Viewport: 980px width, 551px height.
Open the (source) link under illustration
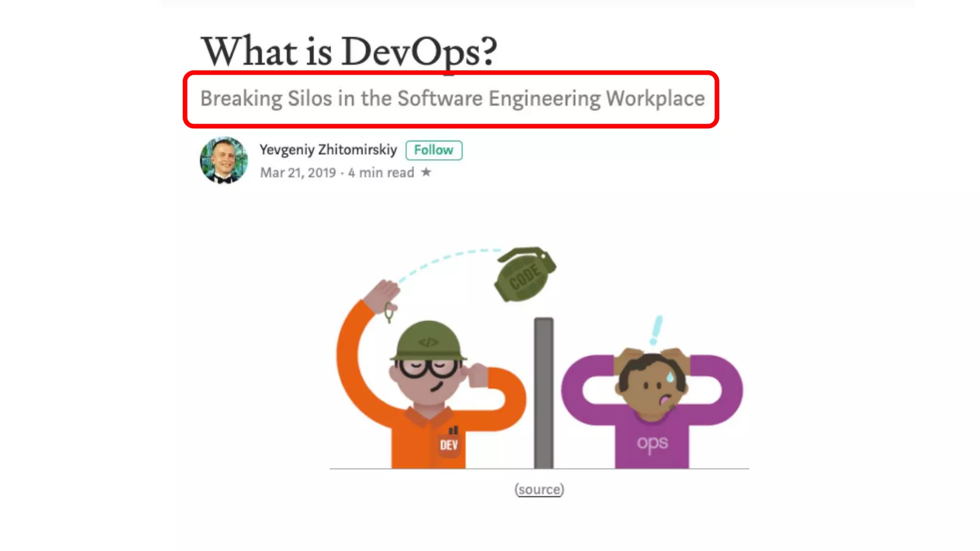[x=539, y=489]
